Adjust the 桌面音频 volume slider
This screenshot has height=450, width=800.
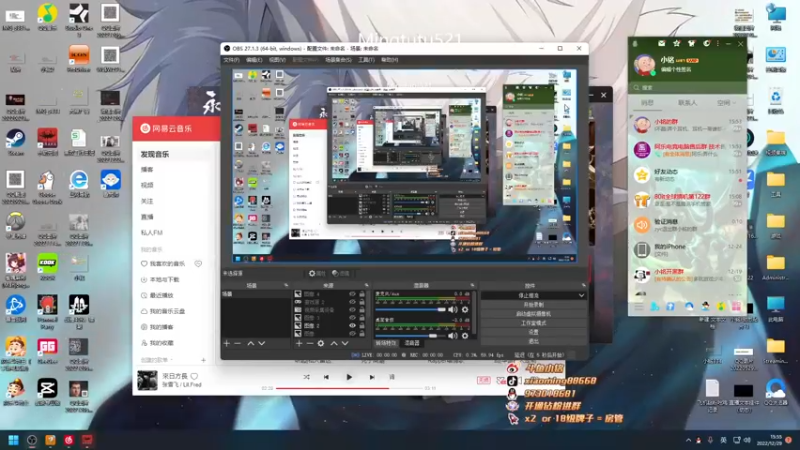point(410,336)
